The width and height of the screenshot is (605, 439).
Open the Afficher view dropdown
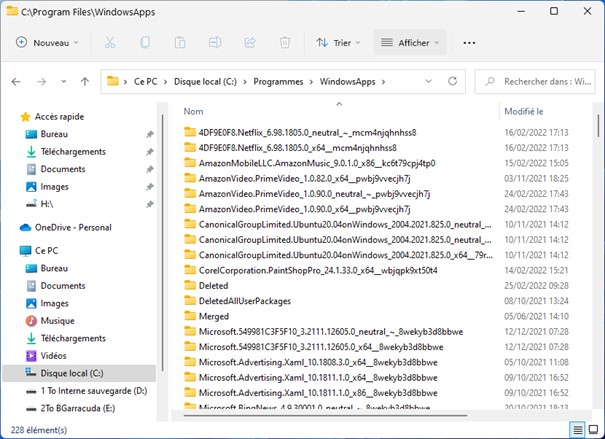[x=410, y=42]
